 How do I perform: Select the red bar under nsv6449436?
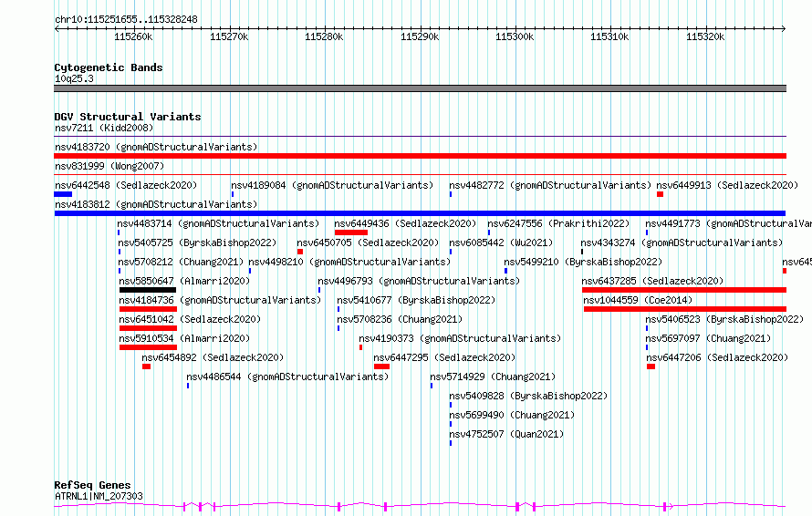tap(351, 232)
